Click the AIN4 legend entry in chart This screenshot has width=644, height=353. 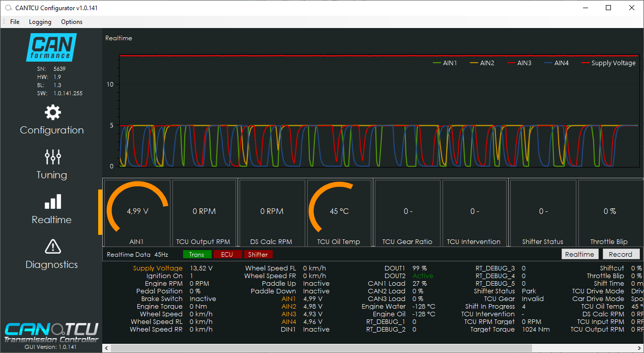point(556,63)
